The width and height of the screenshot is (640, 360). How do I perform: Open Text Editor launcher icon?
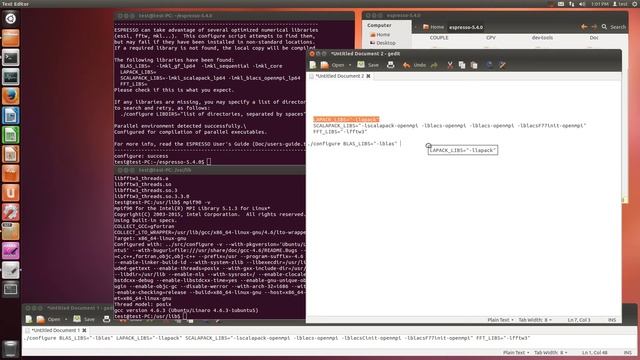11,270
